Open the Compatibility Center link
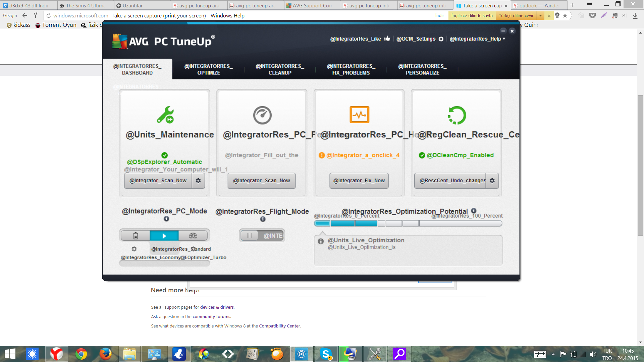 pyautogui.click(x=279, y=326)
